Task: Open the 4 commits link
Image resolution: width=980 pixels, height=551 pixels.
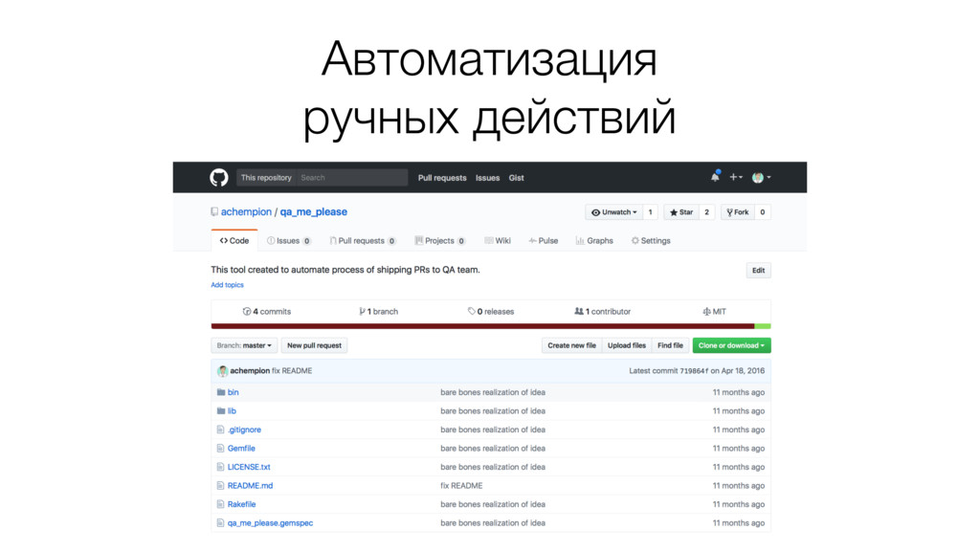Action: pyautogui.click(x=267, y=311)
